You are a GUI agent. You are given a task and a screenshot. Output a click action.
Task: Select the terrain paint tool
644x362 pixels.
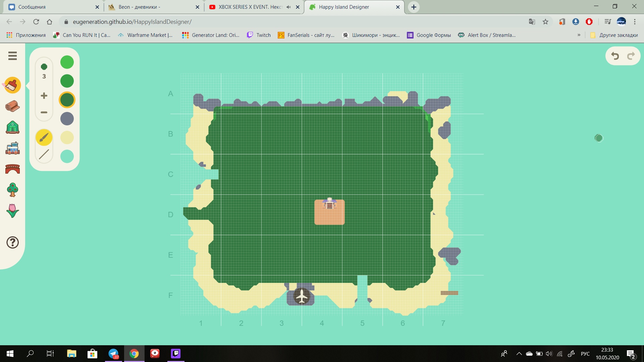pos(12,85)
